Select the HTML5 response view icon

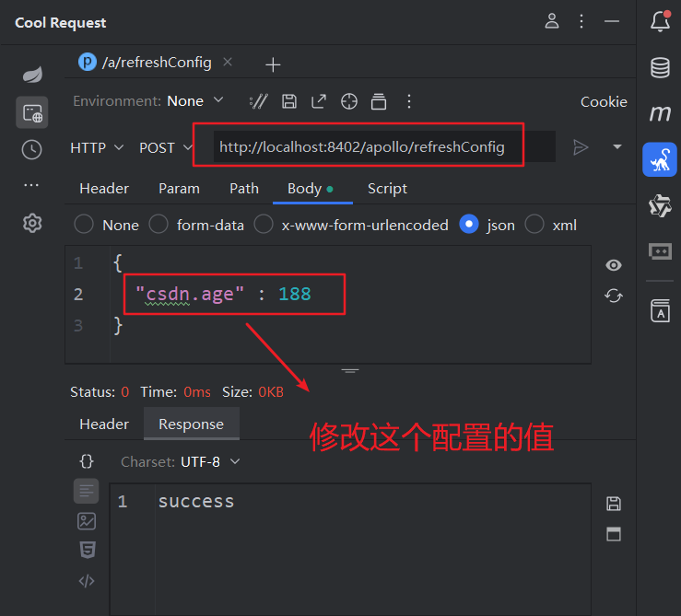point(87,551)
